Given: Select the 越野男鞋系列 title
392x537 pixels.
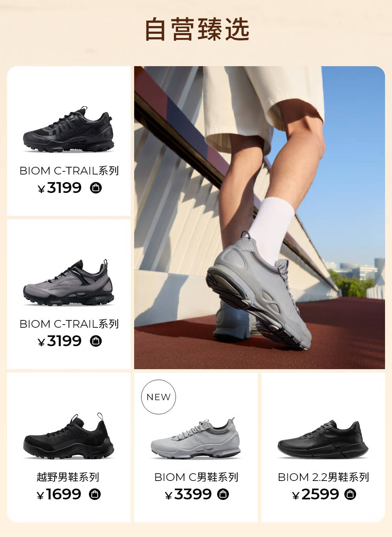Looking at the screenshot, I should pos(68,477).
